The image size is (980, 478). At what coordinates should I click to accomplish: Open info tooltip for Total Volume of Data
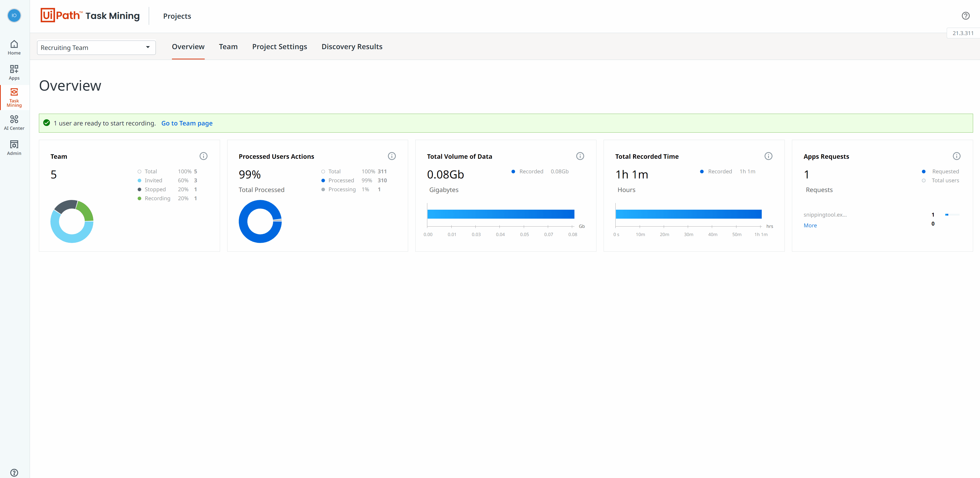point(580,156)
